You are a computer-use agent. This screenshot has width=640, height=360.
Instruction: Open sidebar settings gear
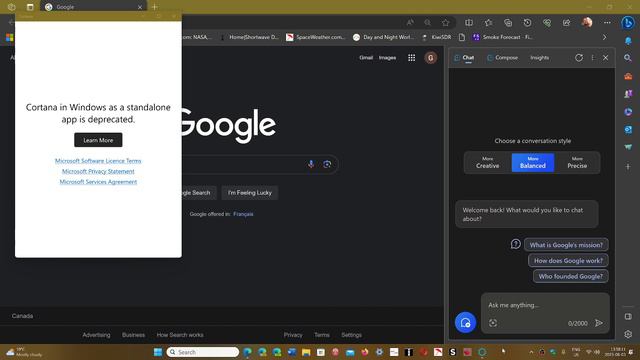628,334
